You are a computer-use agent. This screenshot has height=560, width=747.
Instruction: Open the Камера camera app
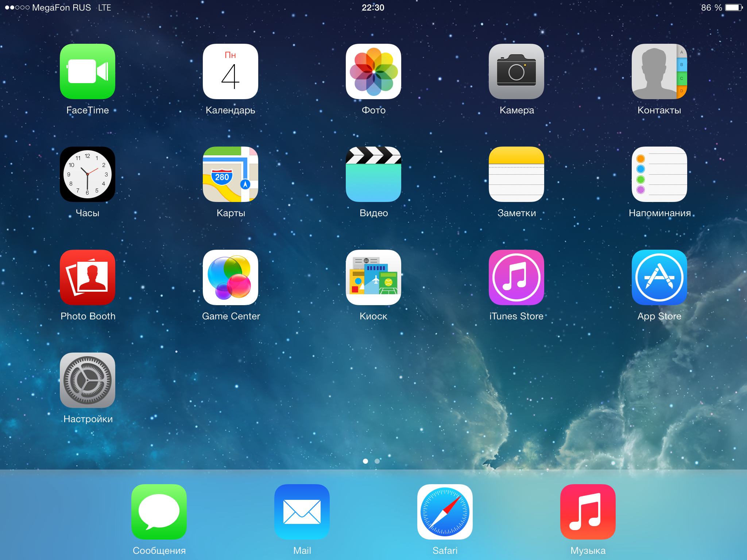point(516,71)
